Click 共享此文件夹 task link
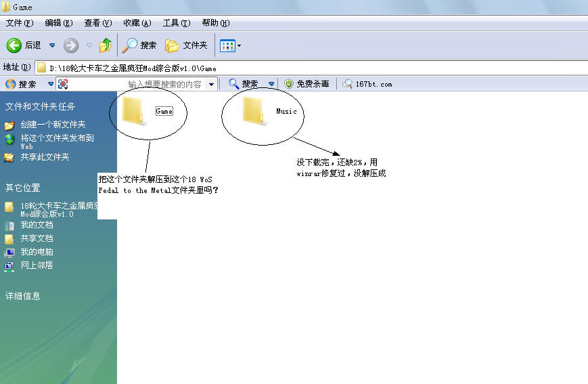The image size is (588, 384). coord(45,157)
